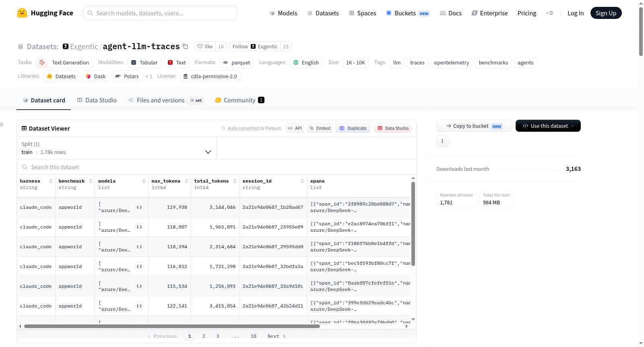Screen dimensions: 644x347
Task: Open Datasets in top navigation
Action: 323,13
